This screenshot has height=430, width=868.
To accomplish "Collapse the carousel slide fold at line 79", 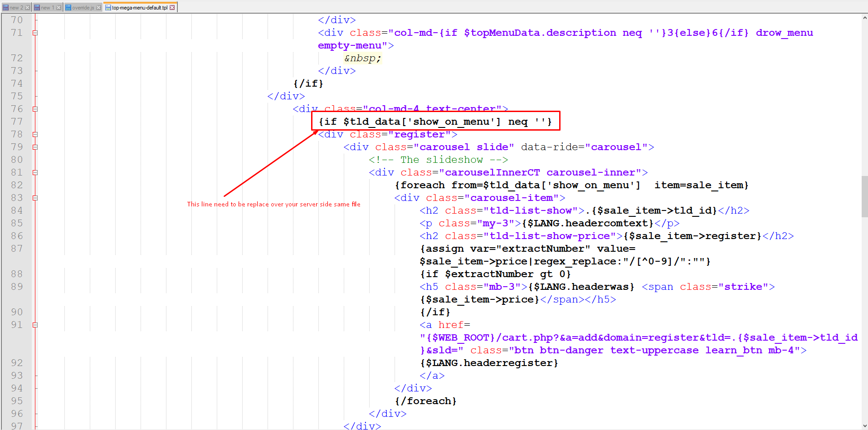I will [35, 147].
